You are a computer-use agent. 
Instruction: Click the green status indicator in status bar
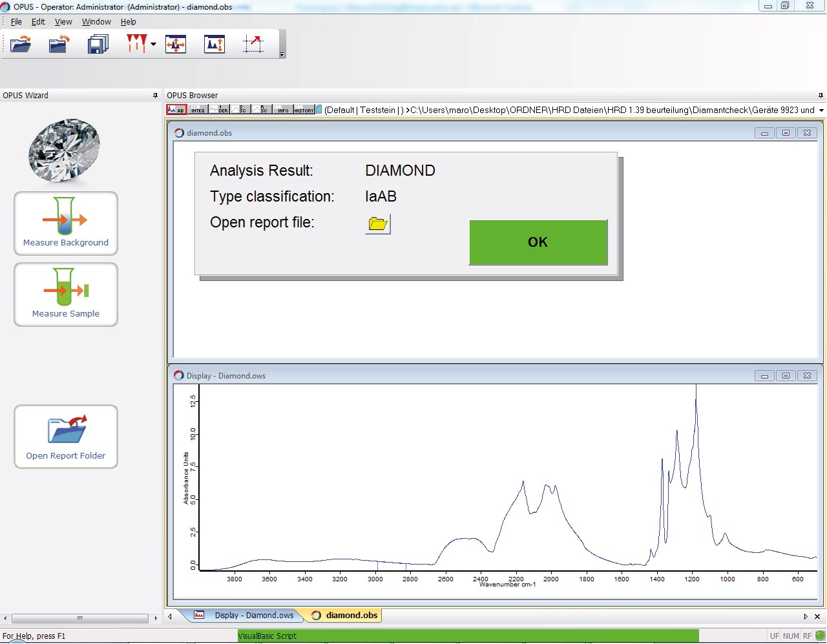click(x=821, y=636)
